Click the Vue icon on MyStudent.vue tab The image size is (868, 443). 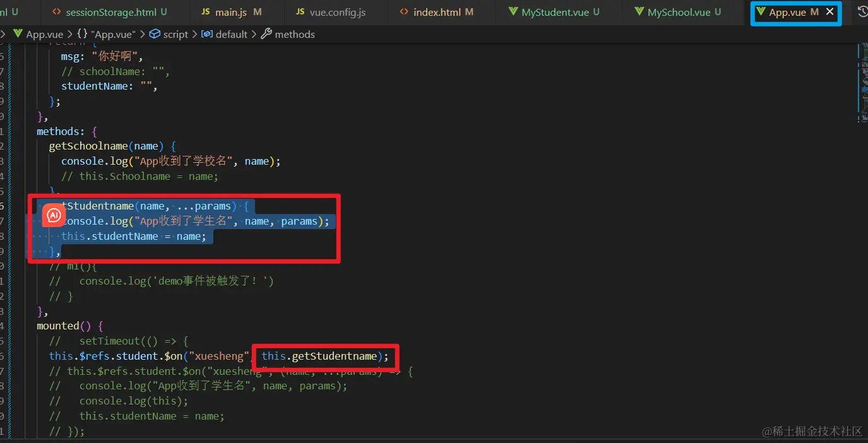[514, 12]
